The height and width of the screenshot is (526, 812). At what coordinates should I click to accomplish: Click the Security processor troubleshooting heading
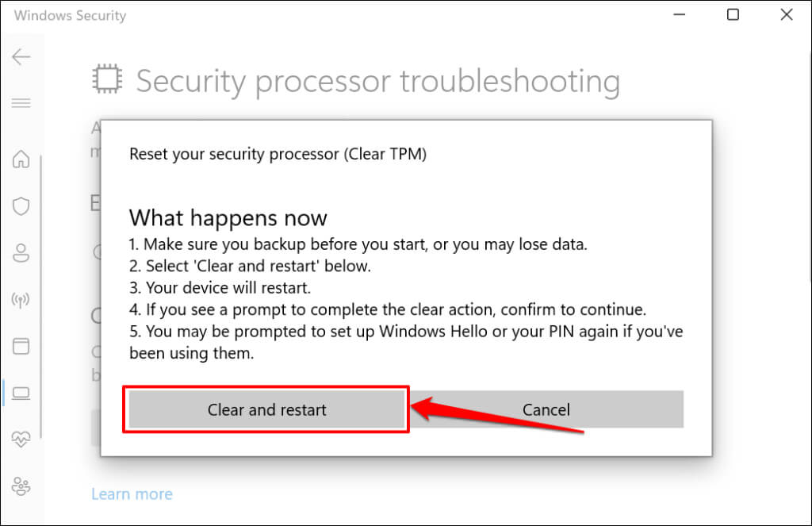tap(377, 81)
